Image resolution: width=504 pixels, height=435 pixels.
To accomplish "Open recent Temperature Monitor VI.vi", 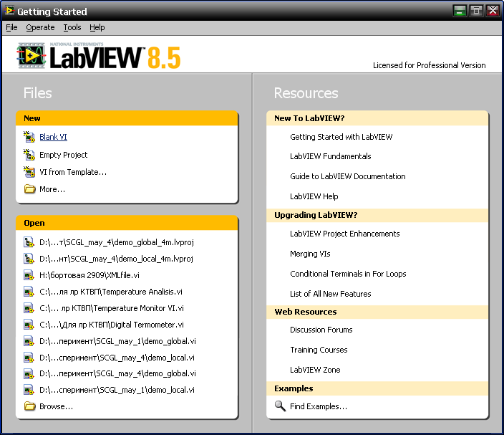I will [x=112, y=308].
